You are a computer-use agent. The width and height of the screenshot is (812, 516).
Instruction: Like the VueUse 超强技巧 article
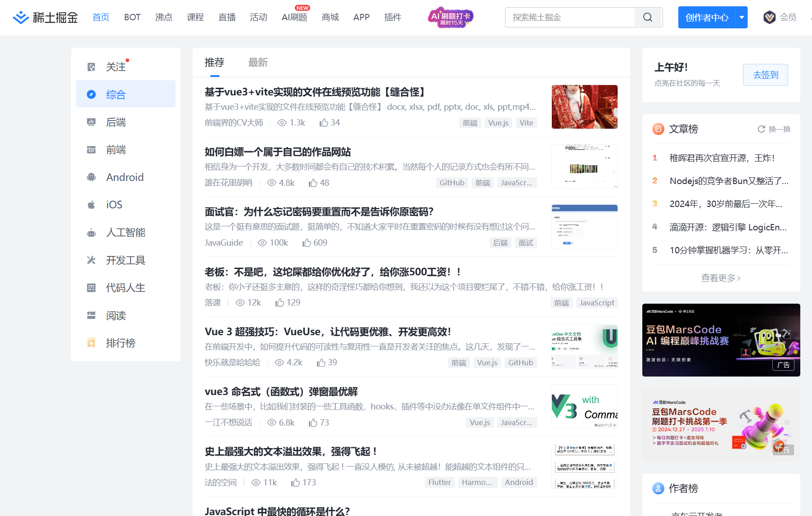tap(321, 363)
